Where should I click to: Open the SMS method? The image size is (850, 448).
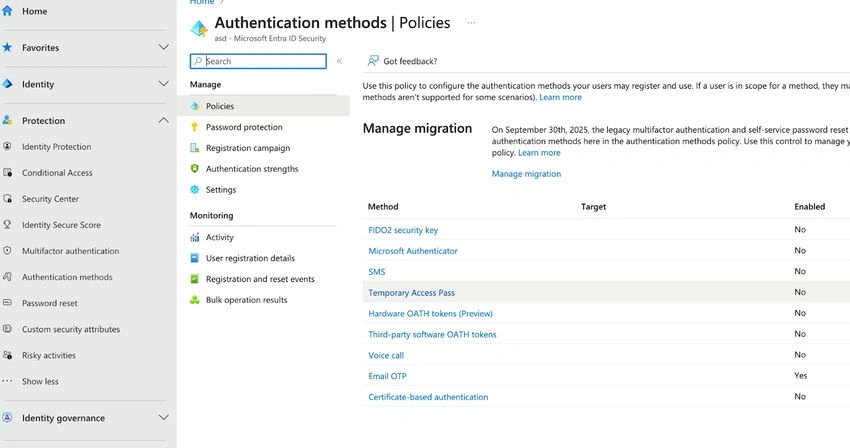click(377, 272)
